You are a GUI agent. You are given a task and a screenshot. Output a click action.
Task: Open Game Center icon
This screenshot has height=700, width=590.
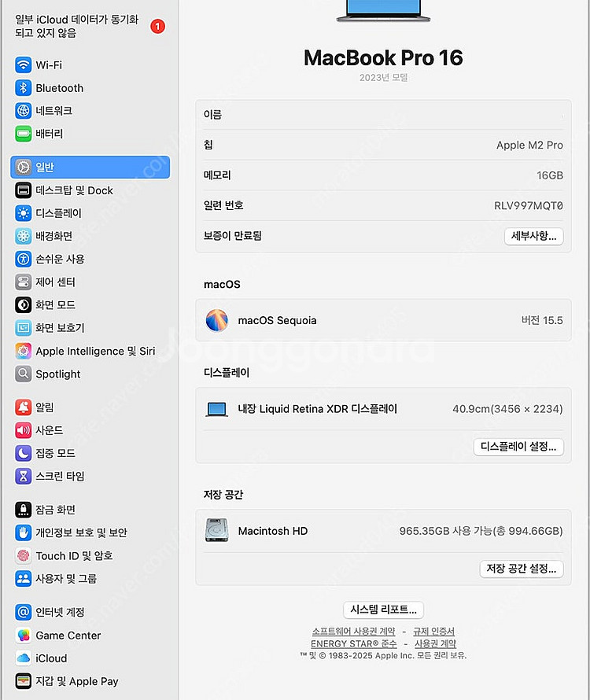(24, 635)
